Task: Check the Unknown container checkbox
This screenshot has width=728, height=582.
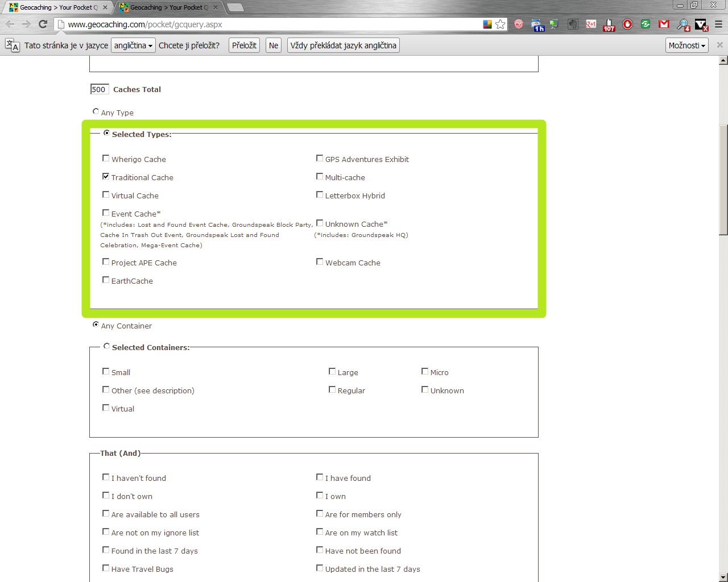Action: pos(425,389)
